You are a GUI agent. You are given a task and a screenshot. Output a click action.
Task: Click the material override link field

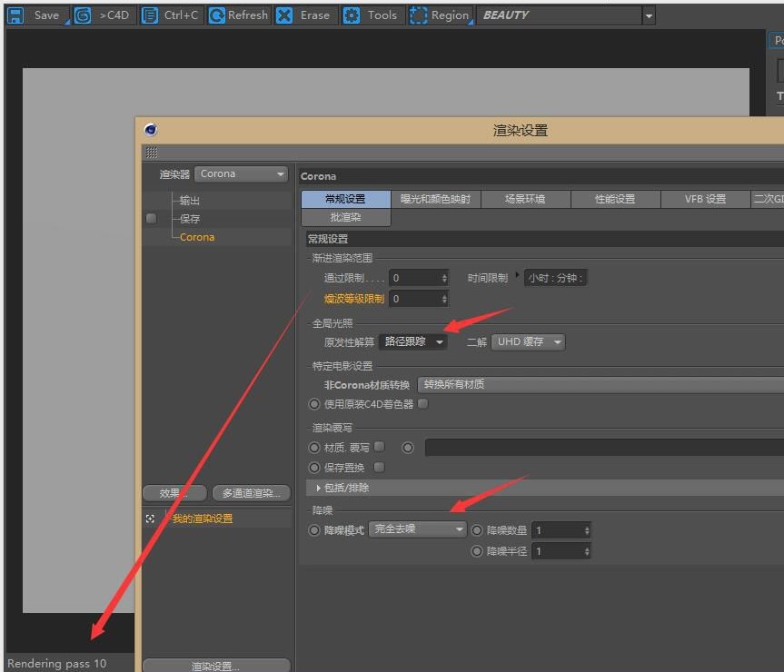[604, 447]
